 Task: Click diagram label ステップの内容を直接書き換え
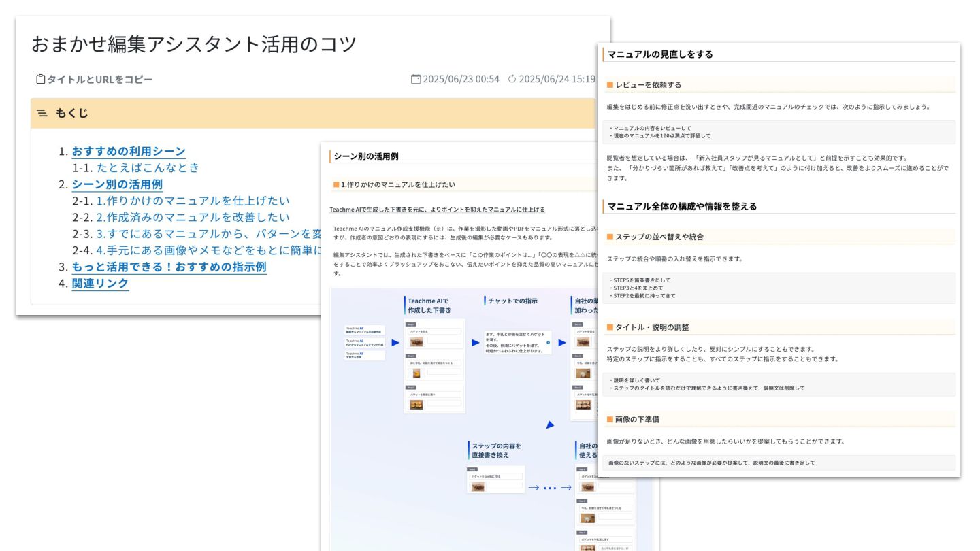click(x=496, y=450)
